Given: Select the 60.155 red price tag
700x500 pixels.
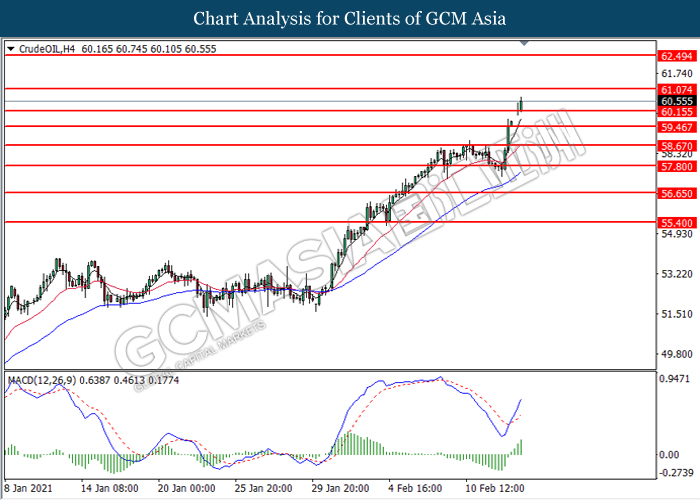Looking at the screenshot, I should [x=675, y=113].
